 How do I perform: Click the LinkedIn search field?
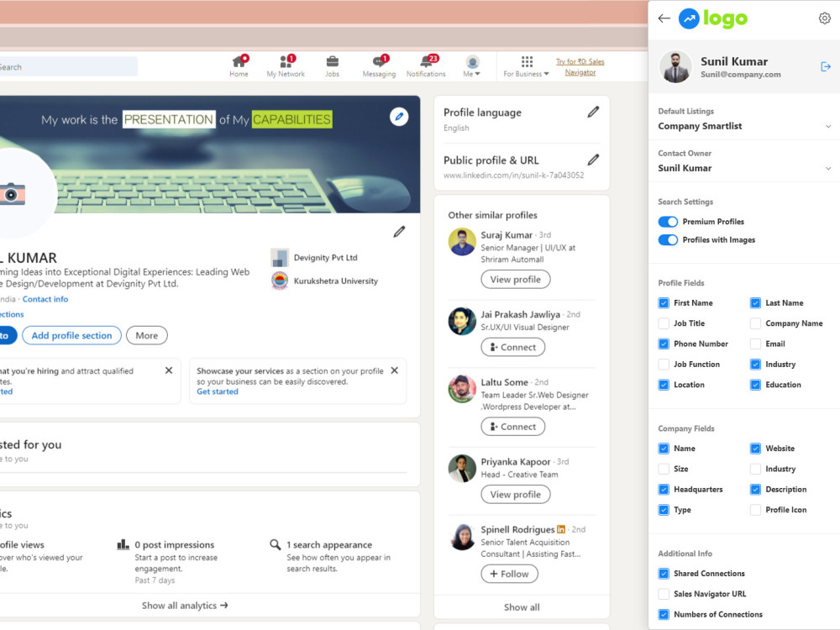69,67
